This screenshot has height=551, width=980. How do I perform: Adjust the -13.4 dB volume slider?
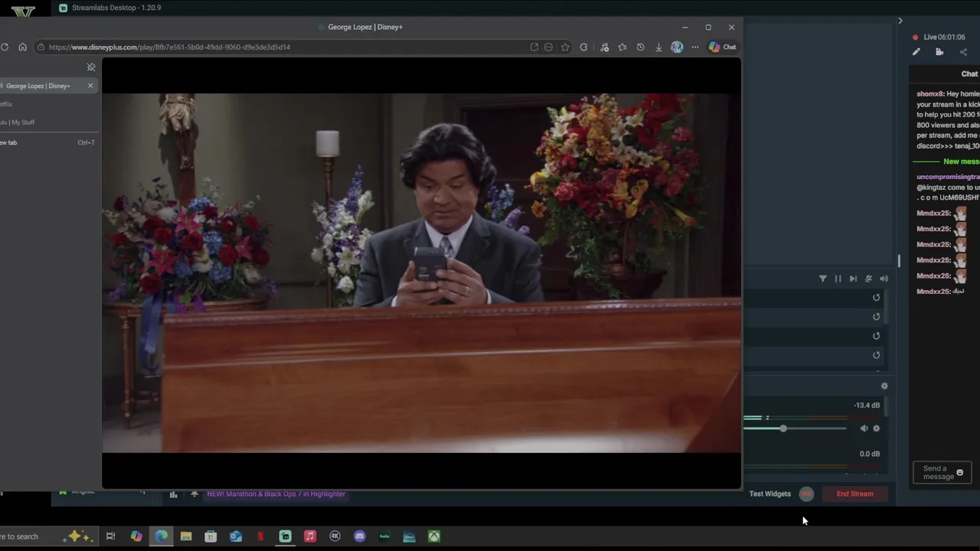click(783, 429)
